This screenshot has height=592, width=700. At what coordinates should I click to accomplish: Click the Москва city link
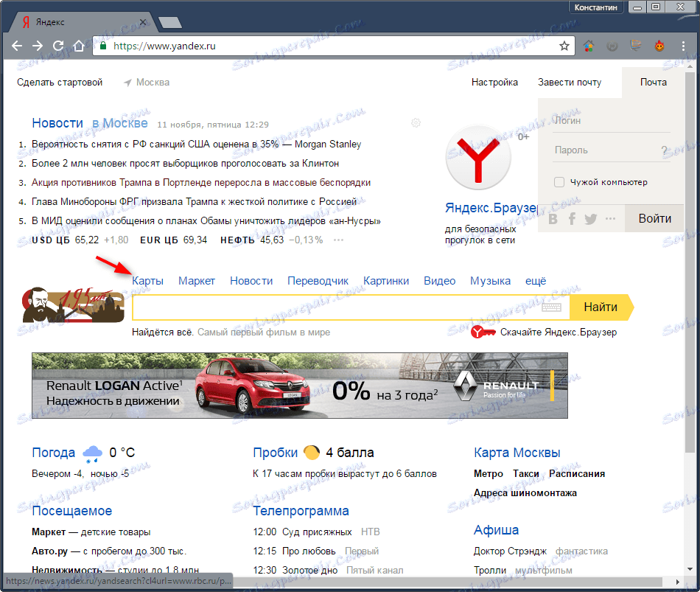[x=153, y=83]
